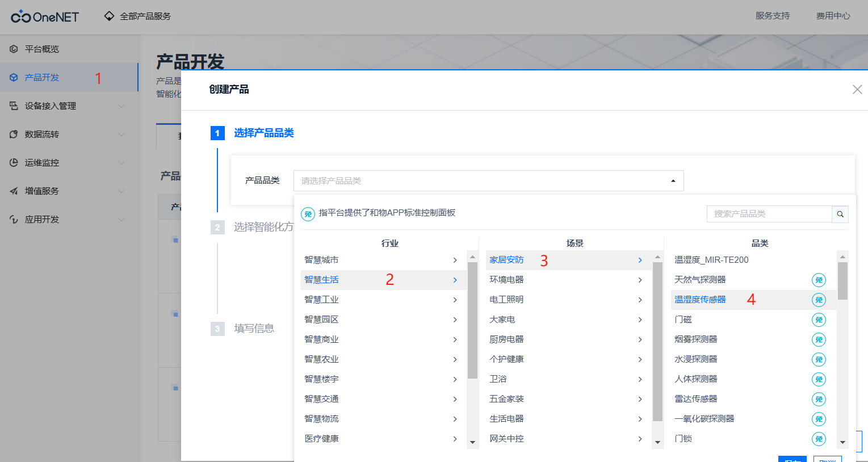Open the 产品品类 dropdown selector

(x=488, y=181)
